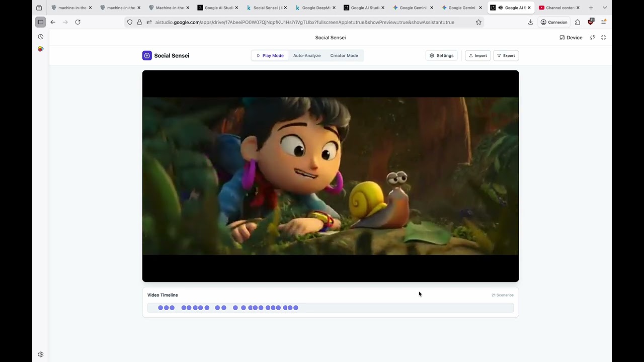Image resolution: width=644 pixels, height=362 pixels.
Task: Open site permissions icon in address bar
Action: click(149, 22)
